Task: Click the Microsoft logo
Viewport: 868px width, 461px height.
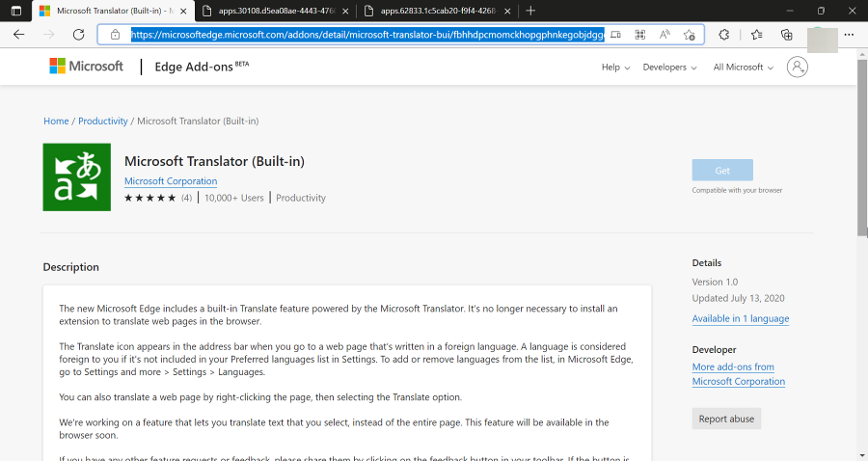Action: (x=87, y=66)
